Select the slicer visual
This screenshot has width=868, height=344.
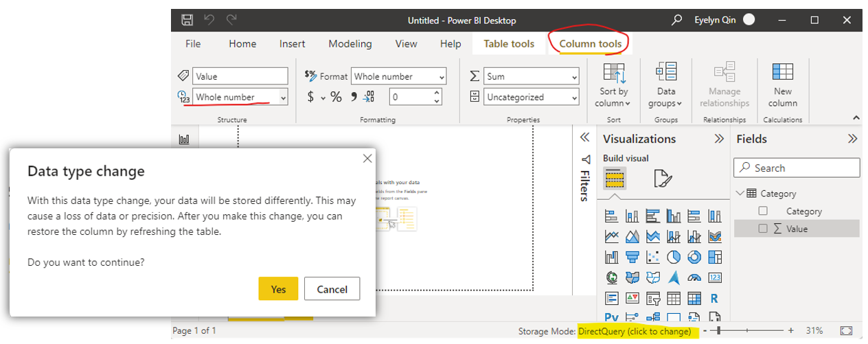[x=653, y=299]
